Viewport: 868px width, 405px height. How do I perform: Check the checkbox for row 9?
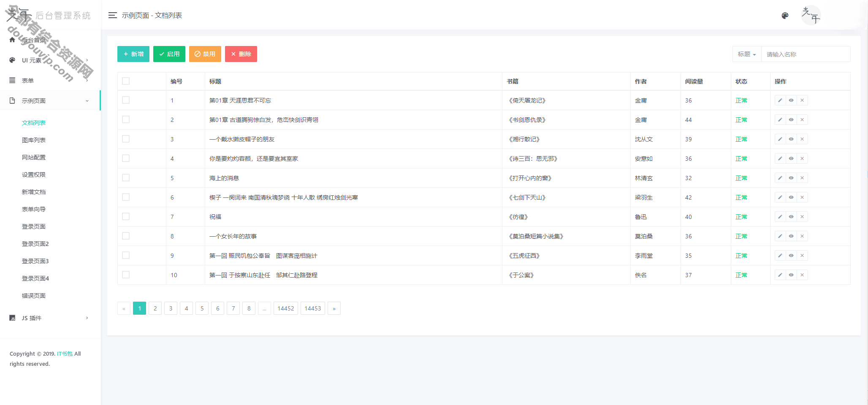coord(126,255)
